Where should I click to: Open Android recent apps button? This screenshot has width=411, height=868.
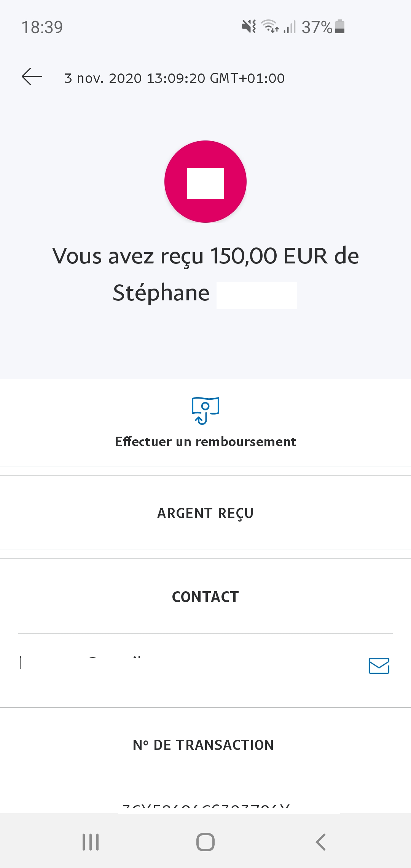(x=91, y=842)
